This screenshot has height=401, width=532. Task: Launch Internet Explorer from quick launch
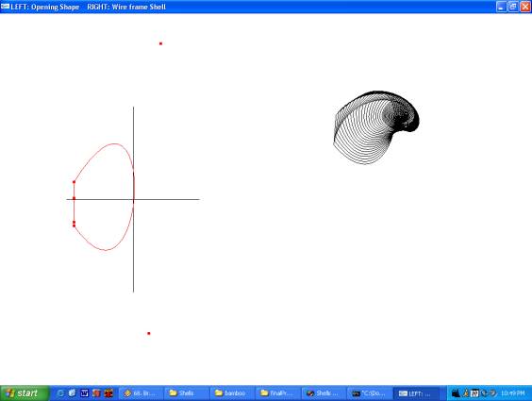pos(60,393)
